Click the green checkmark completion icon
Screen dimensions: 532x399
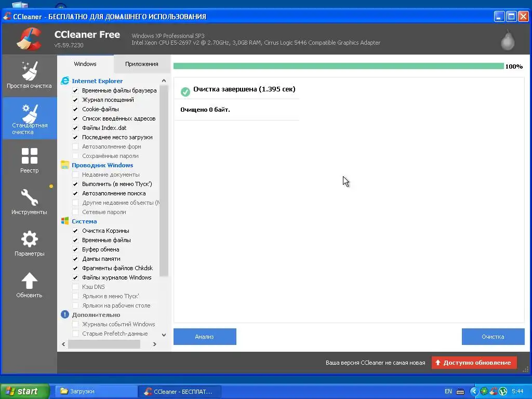(x=185, y=91)
